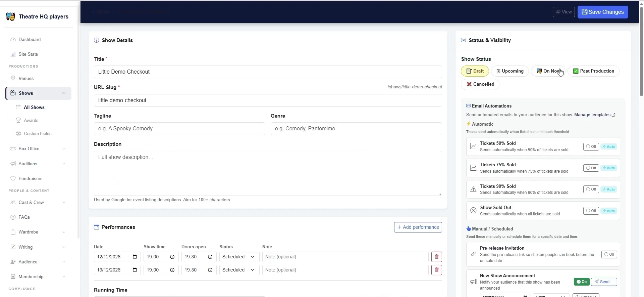This screenshot has height=297, width=644.
Task: Click the Tagline input field
Action: (179, 129)
